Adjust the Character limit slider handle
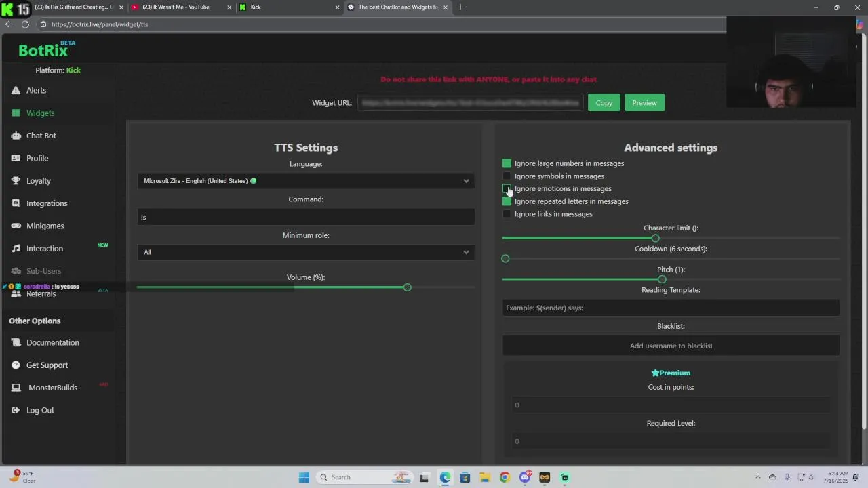The image size is (868, 488). point(655,239)
